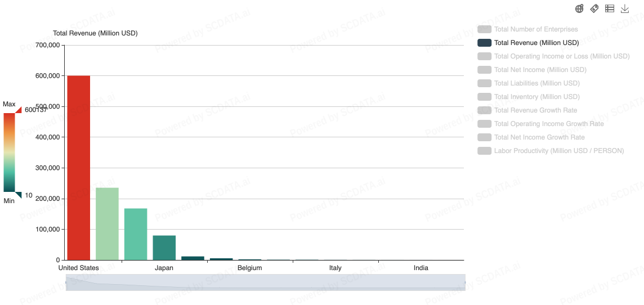This screenshot has width=644, height=305.
Task: Click the red-to-green color gradient bar
Action: [x=9, y=152]
